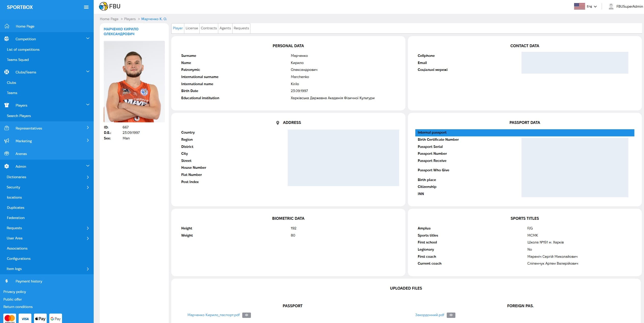The height and width of the screenshot is (323, 644).
Task: Click the Apple Pay icon
Action: [40, 318]
